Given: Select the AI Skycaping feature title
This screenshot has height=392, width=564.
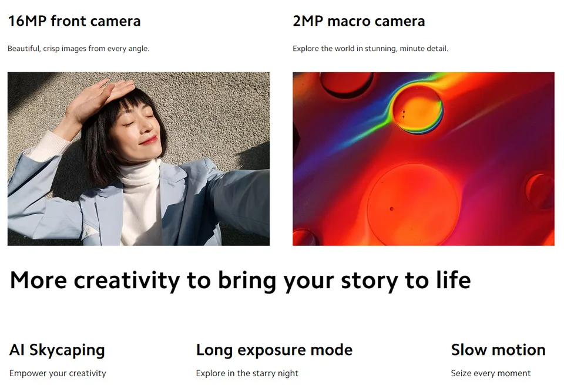Looking at the screenshot, I should pos(57,350).
